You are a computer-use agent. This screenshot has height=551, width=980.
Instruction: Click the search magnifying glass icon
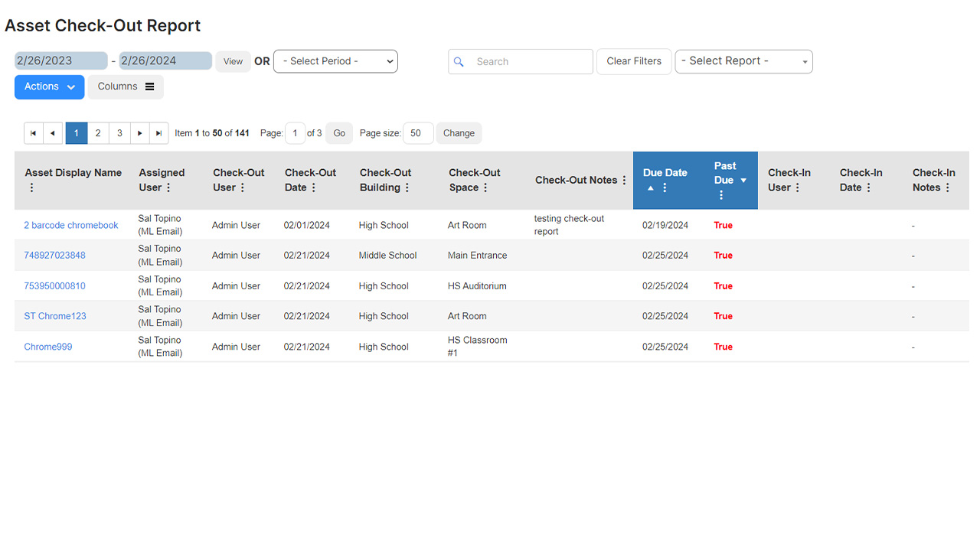(459, 61)
